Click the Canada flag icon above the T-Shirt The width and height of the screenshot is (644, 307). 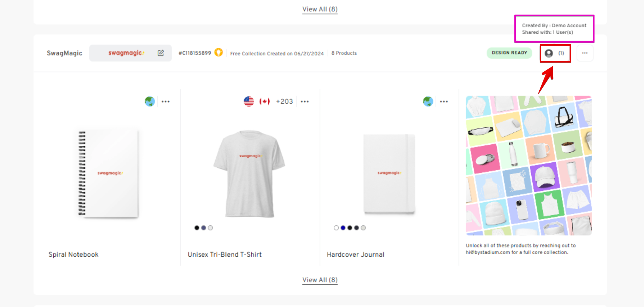point(265,101)
